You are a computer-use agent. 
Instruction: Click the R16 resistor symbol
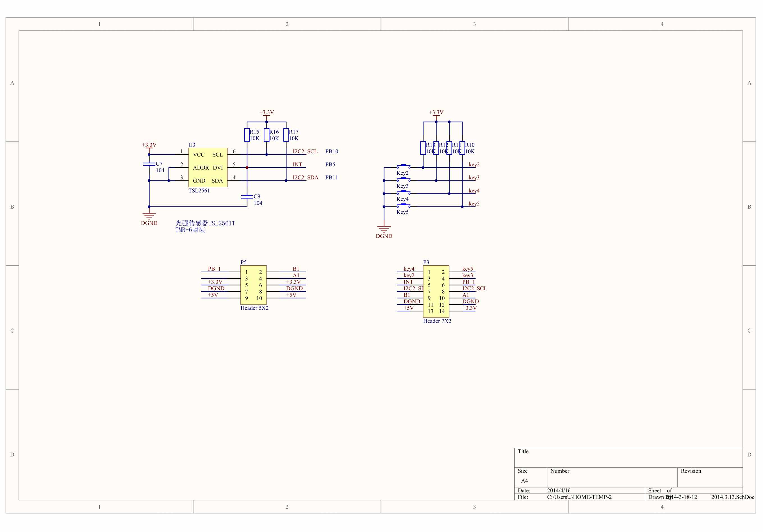click(x=267, y=135)
